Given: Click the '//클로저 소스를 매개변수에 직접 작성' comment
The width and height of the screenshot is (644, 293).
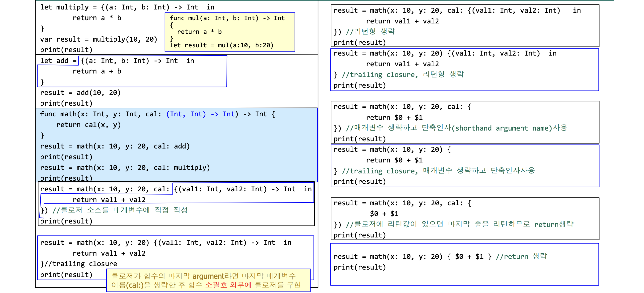Looking at the screenshot, I should [x=120, y=210].
